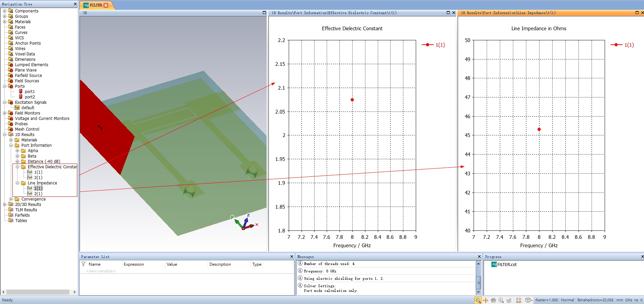Image resolution: width=644 pixels, height=304 pixels.
Task: Click the reset view to structure icon
Action: point(519,300)
